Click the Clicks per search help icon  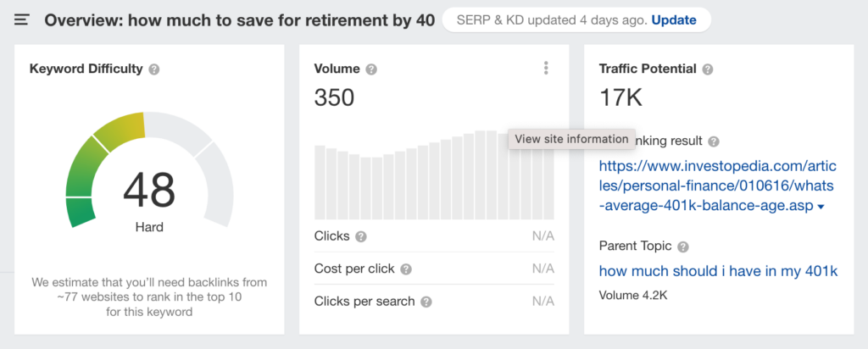(x=426, y=302)
